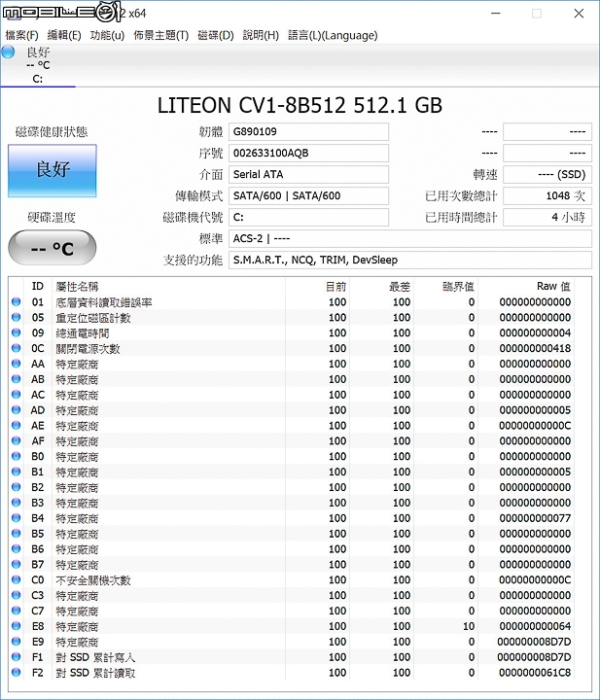
Task: Open the 說明(H) menu
Action: (x=261, y=35)
